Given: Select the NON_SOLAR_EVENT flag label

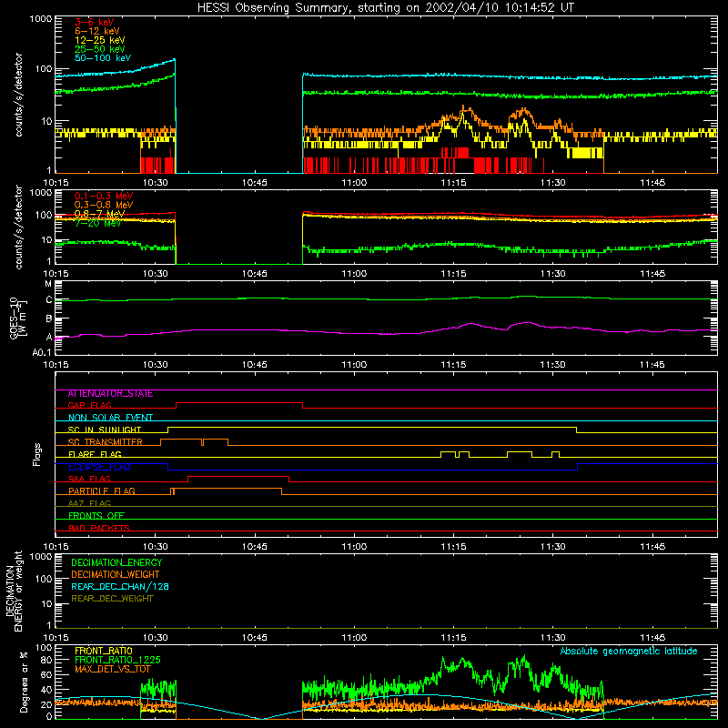Looking at the screenshot, I should point(110,418).
